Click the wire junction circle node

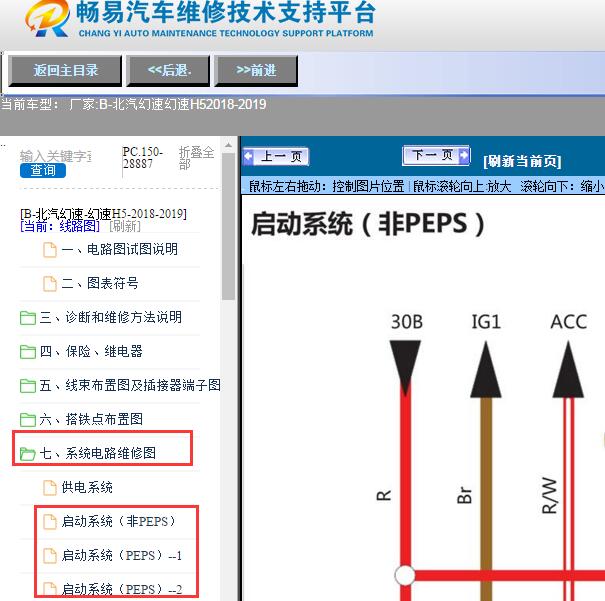405,575
